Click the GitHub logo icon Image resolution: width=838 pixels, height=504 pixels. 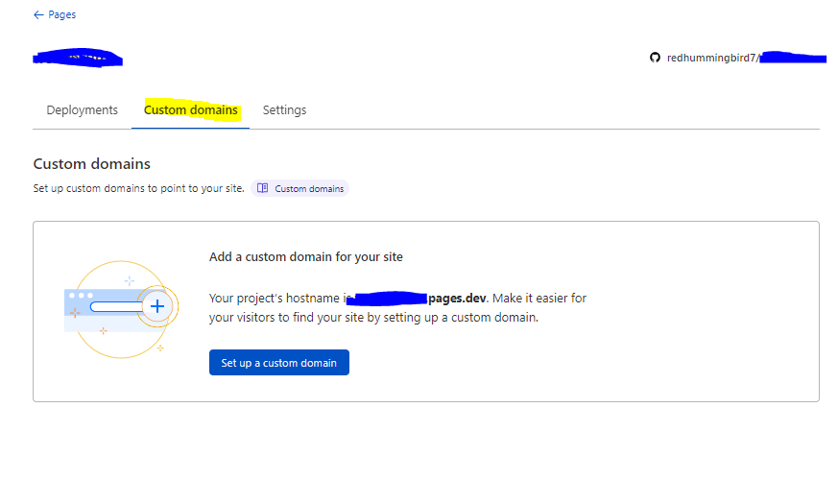click(656, 58)
